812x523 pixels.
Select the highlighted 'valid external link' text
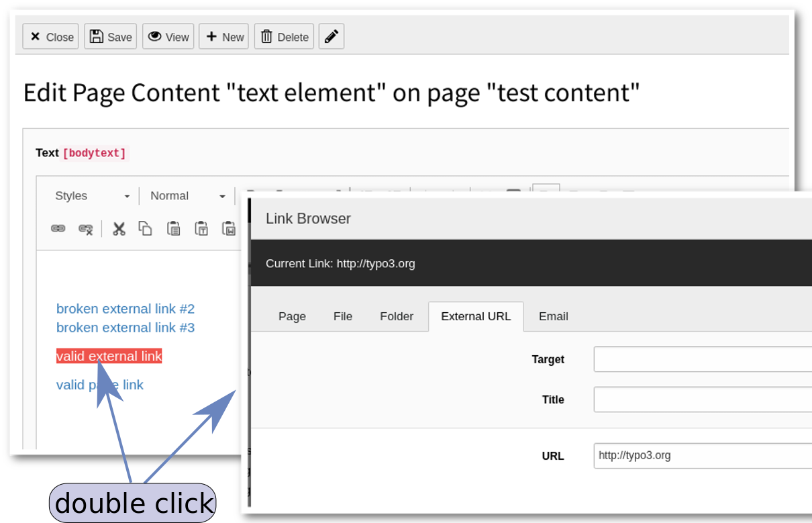[109, 356]
